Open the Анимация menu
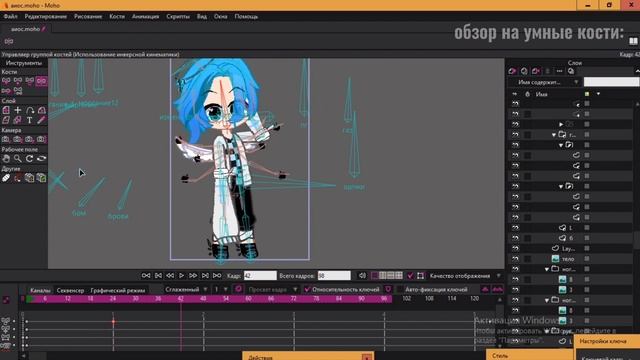The image size is (640, 360). click(145, 17)
